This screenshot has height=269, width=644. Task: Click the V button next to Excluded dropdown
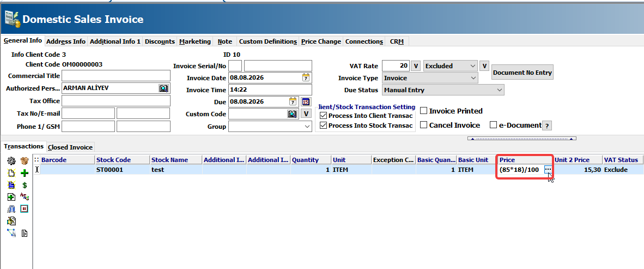tap(485, 66)
